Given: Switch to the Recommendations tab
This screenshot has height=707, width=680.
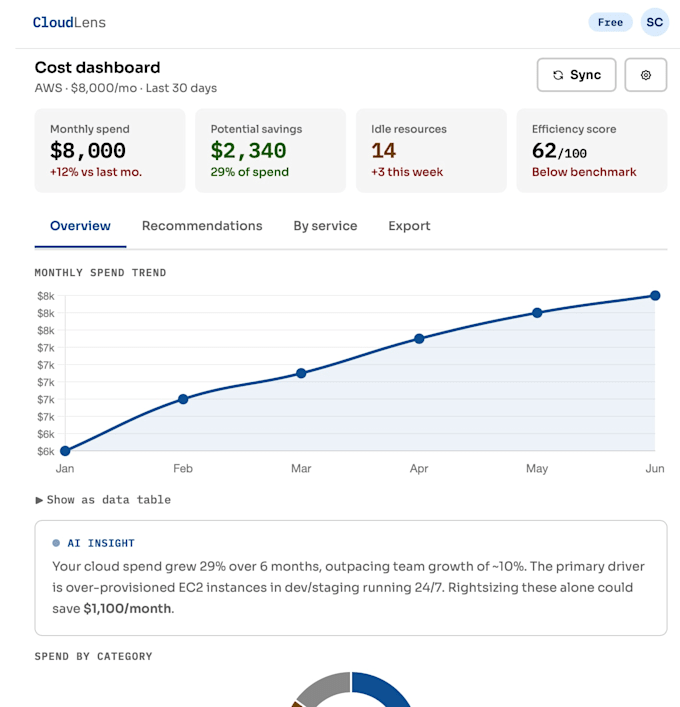Looking at the screenshot, I should coord(202,226).
